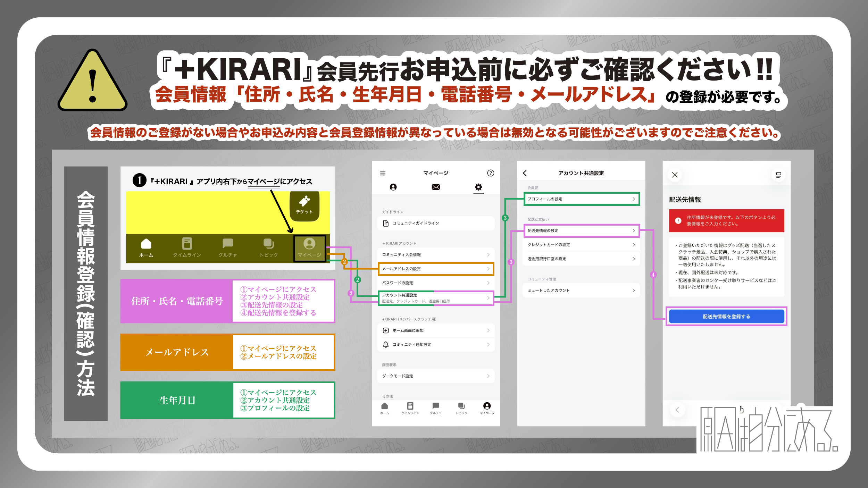The image size is (868, 488).
Task: Click the help question mark icon
Action: 491,173
